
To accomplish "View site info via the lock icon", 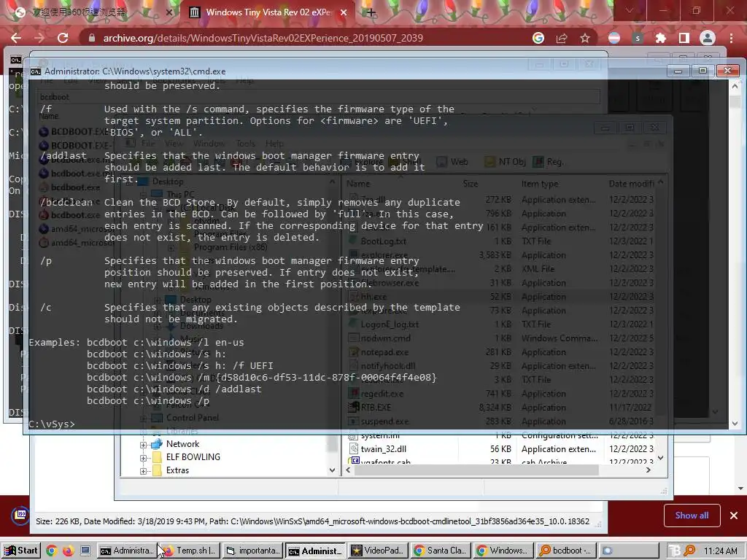I will tap(91, 38).
